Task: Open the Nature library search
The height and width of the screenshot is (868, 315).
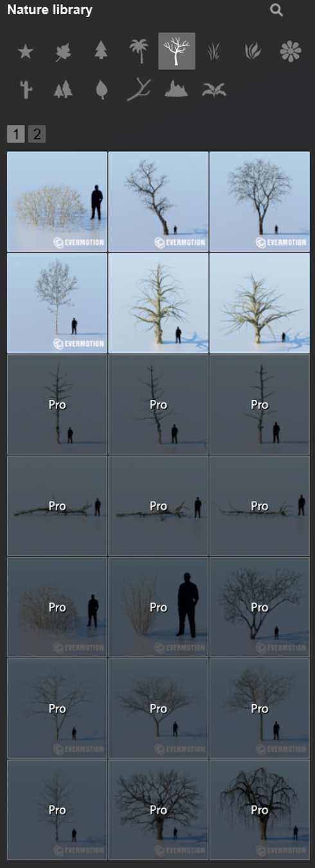Action: point(276,10)
